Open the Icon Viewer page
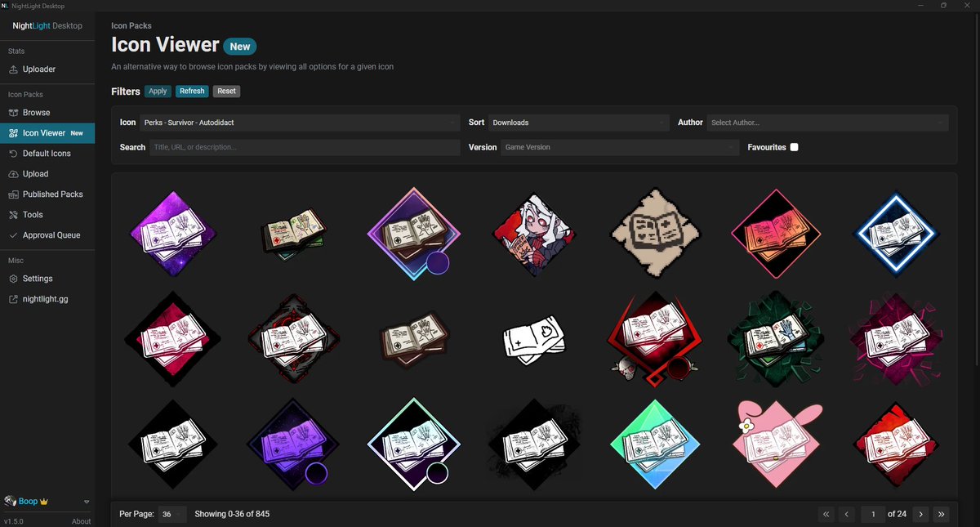Viewport: 980px width, 527px height. click(42, 132)
